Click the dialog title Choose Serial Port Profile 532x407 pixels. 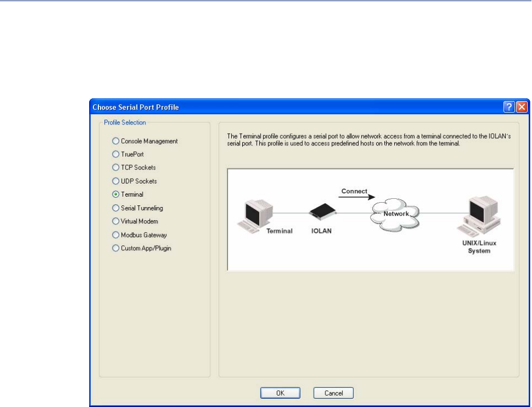pos(136,107)
